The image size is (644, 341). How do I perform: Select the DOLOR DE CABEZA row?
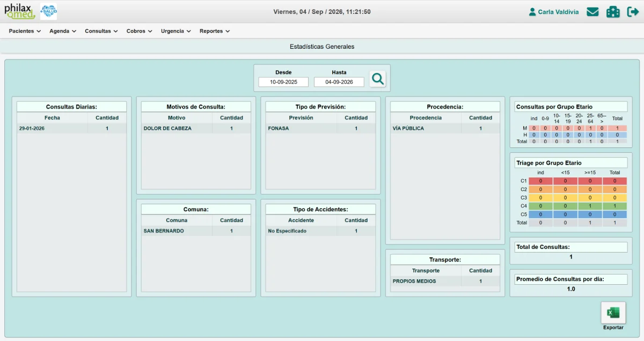pos(196,129)
